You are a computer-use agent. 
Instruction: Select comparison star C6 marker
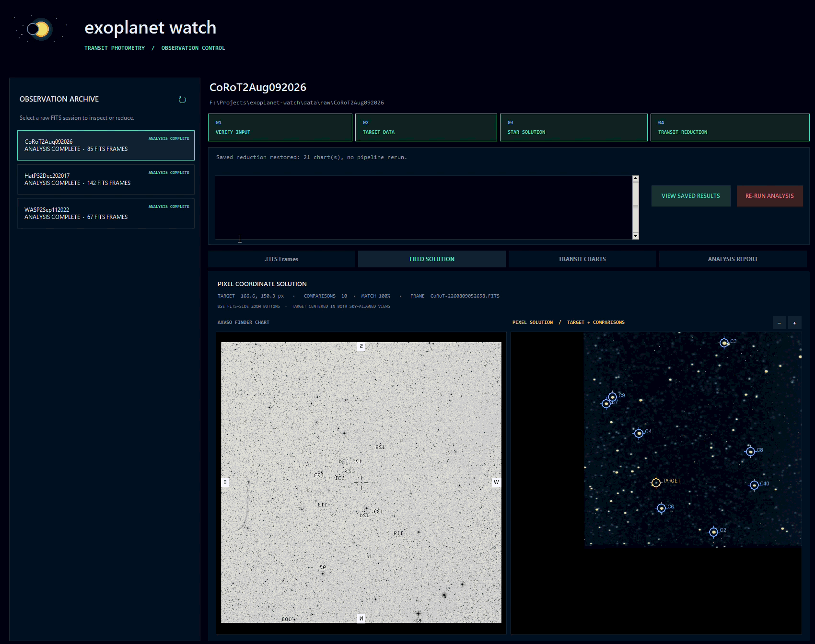[661, 508]
